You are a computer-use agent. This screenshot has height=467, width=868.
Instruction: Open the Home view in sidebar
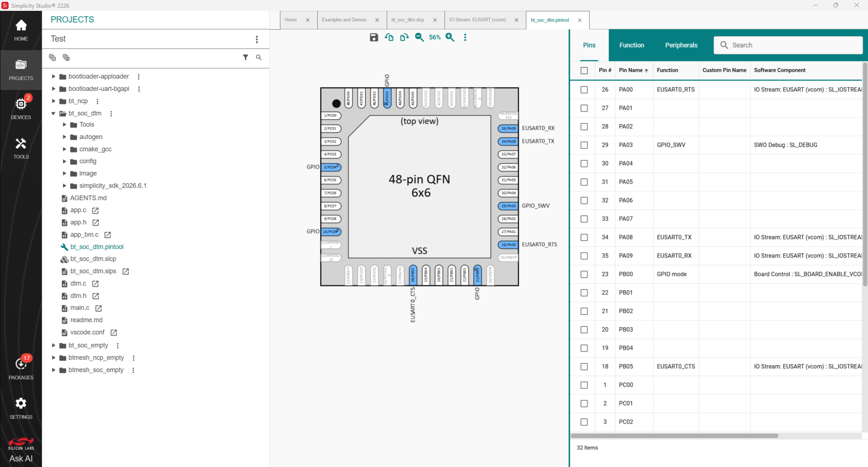click(x=21, y=30)
